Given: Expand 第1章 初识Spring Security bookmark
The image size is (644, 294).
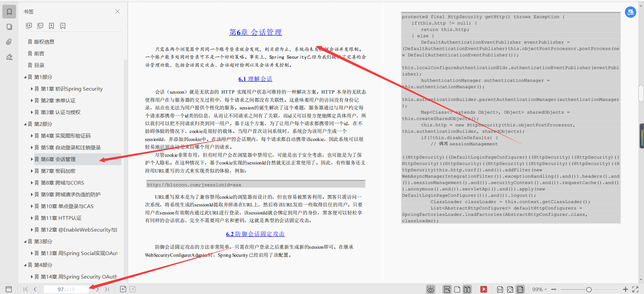Looking at the screenshot, I should pos(32,89).
